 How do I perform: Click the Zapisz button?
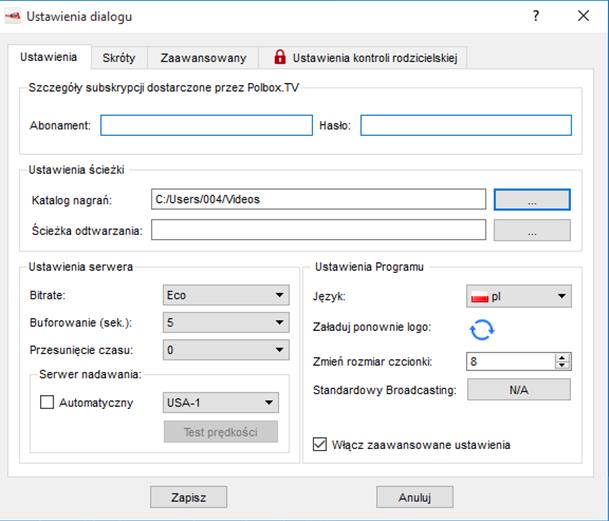coord(188,497)
